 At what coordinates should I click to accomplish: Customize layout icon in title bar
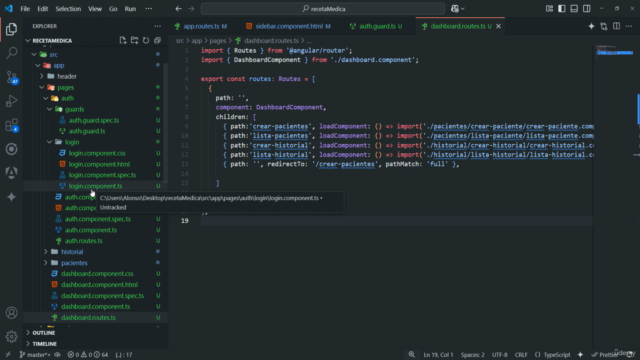pos(549,9)
